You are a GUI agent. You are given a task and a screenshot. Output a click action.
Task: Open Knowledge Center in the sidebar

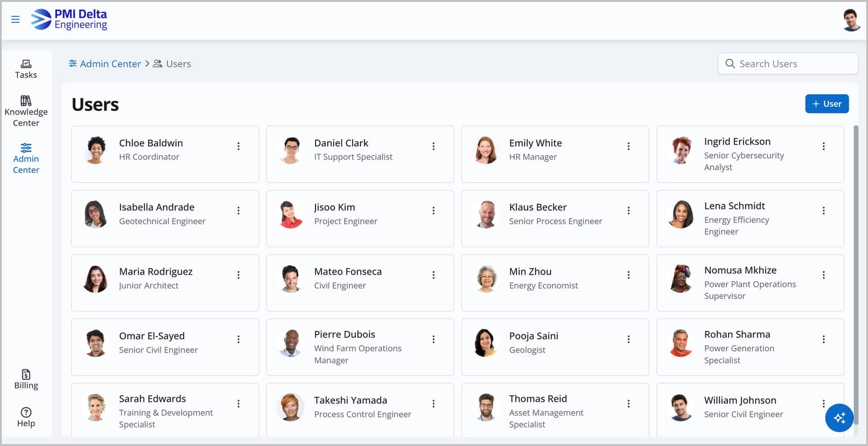pyautogui.click(x=26, y=111)
